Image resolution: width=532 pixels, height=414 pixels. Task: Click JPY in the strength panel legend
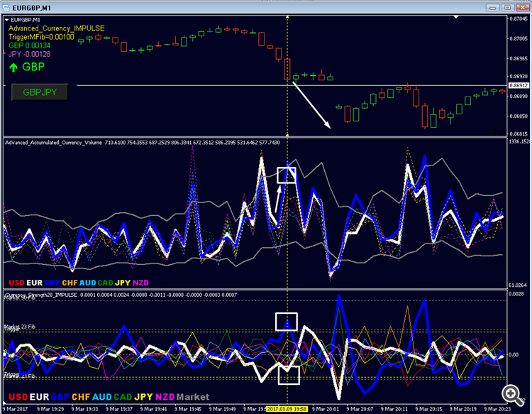pos(144,397)
